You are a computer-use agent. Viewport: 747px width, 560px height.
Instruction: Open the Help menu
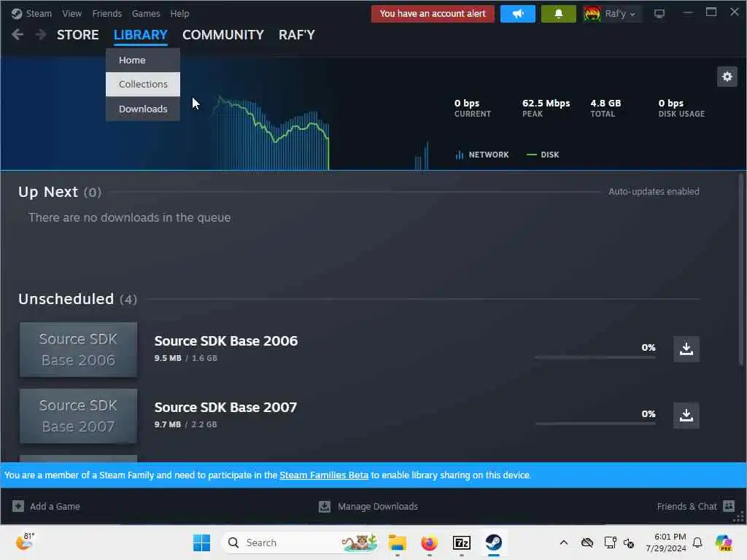(179, 13)
